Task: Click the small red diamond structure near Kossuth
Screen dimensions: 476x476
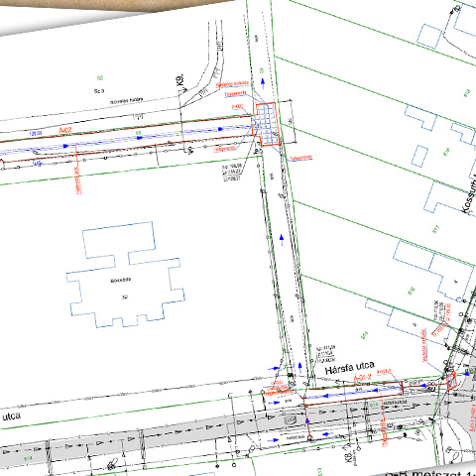Action: tap(451, 381)
